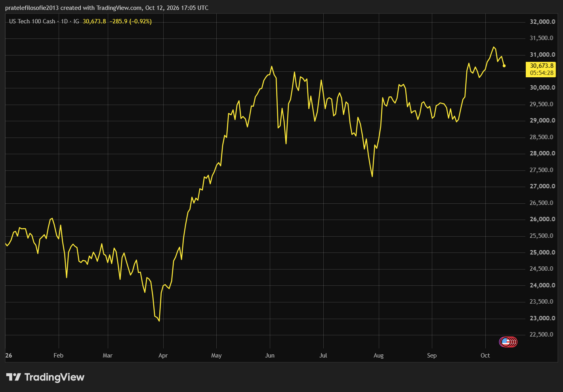
Task: Select the US Tech 100 Cash symbol title
Action: (x=32, y=21)
